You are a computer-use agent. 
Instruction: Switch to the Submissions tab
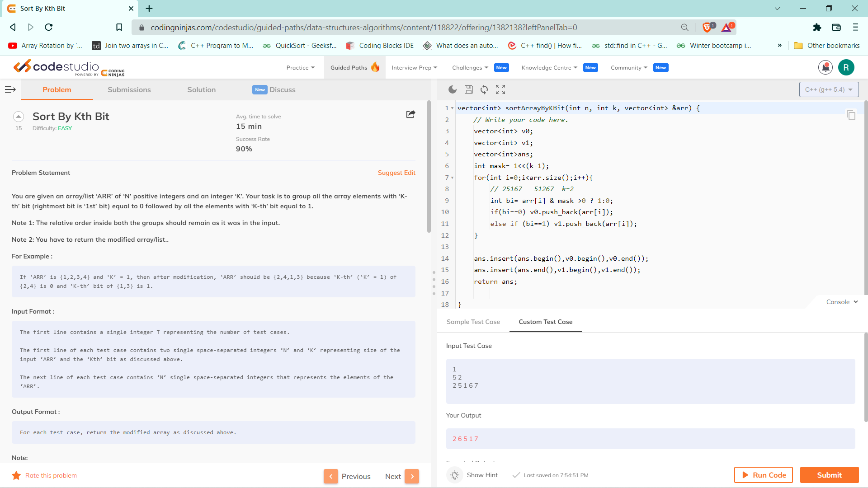[129, 89]
